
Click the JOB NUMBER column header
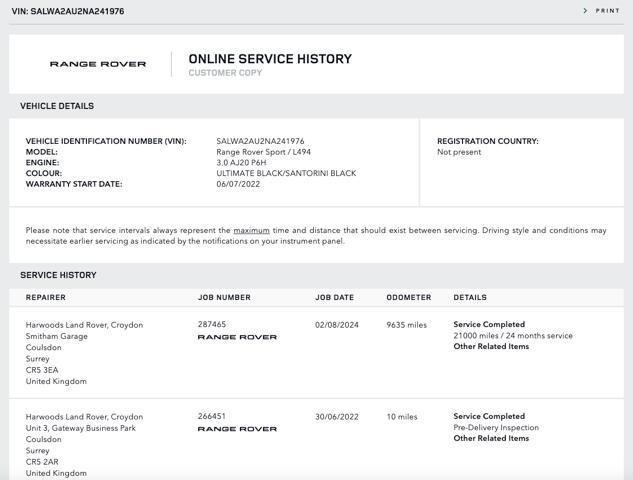[224, 298]
